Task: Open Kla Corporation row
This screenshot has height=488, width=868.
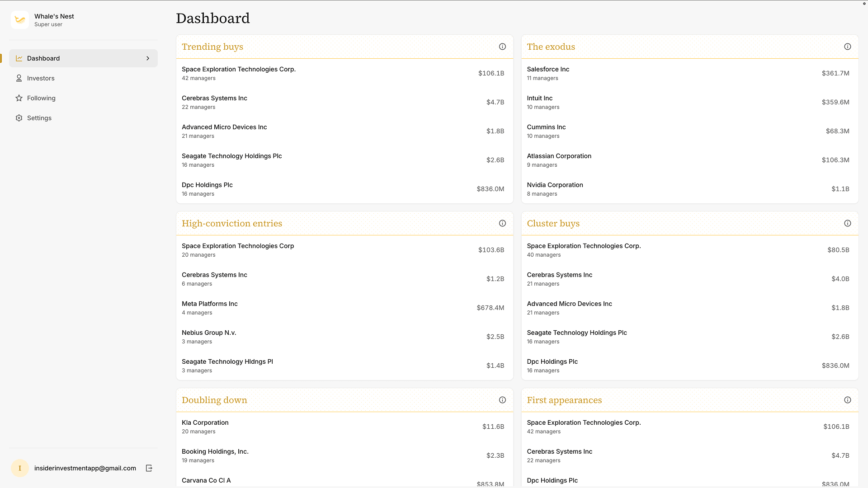Action: pyautogui.click(x=344, y=427)
